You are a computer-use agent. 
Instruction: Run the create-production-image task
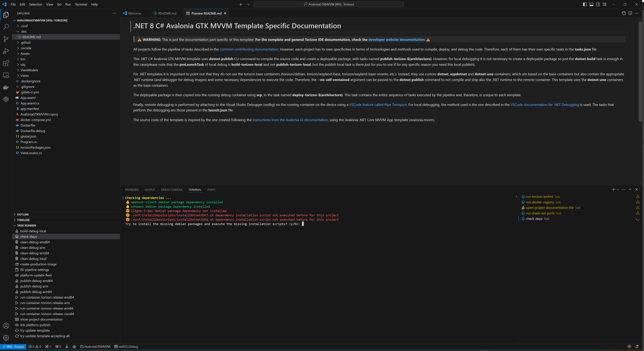66,264
